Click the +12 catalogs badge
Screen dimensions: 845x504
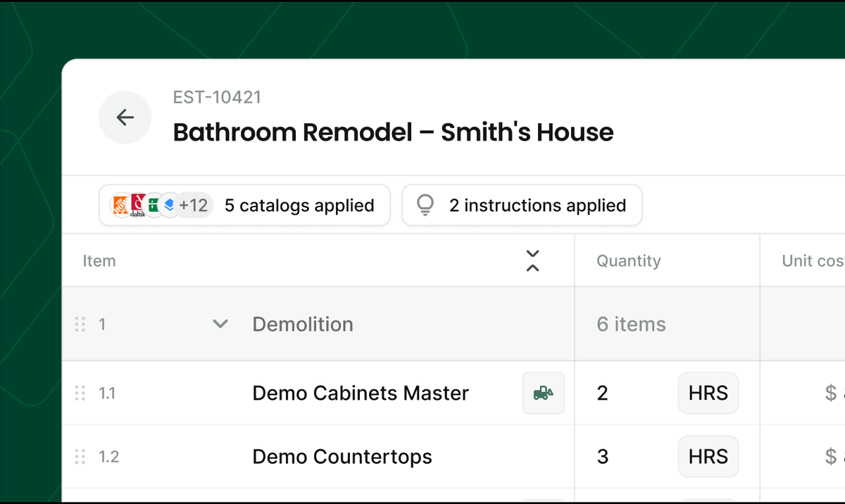point(194,206)
